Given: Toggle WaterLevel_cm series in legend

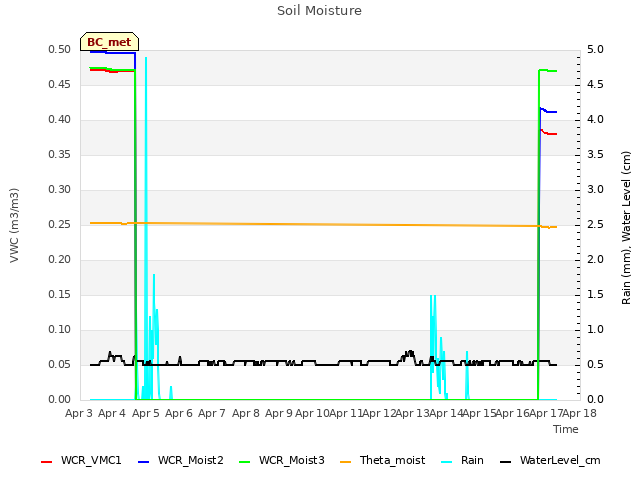Looking at the screenshot, I should click(x=550, y=460).
